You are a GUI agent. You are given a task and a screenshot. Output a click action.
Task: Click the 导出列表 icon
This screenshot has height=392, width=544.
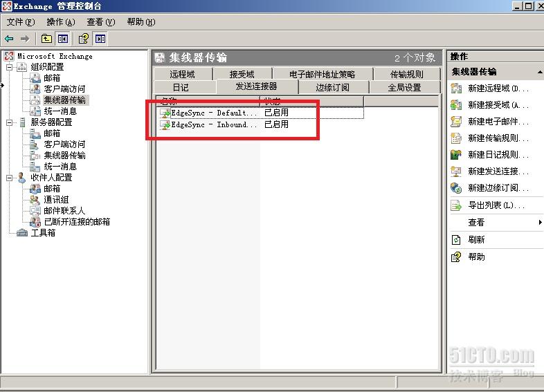(456, 205)
